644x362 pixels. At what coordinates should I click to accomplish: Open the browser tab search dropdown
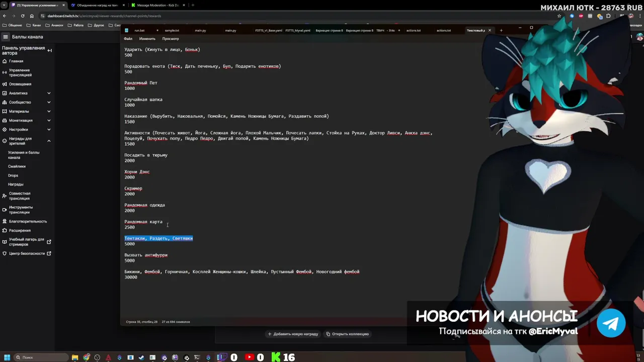point(4,5)
